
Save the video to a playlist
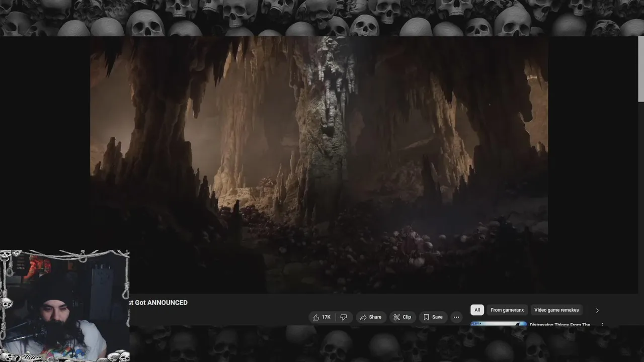[x=433, y=317]
